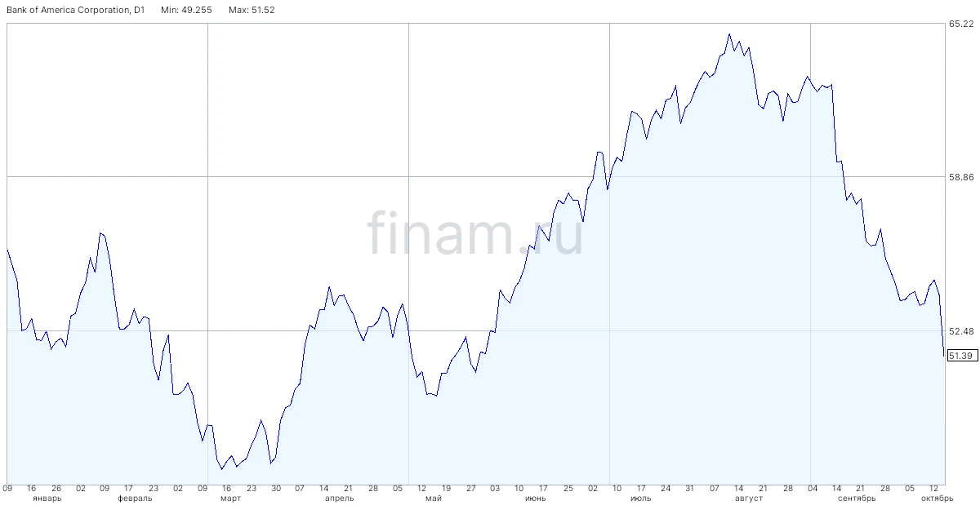Click the 52.48 price axis label
980x514 pixels.
[x=960, y=331]
